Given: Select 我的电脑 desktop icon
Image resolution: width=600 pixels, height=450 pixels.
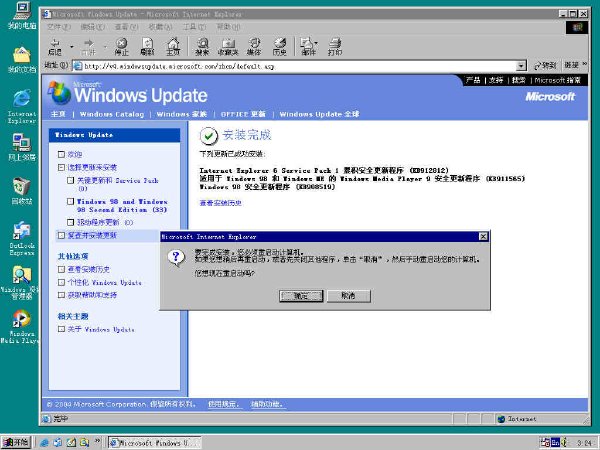Looking at the screenshot, I should pos(22,16).
